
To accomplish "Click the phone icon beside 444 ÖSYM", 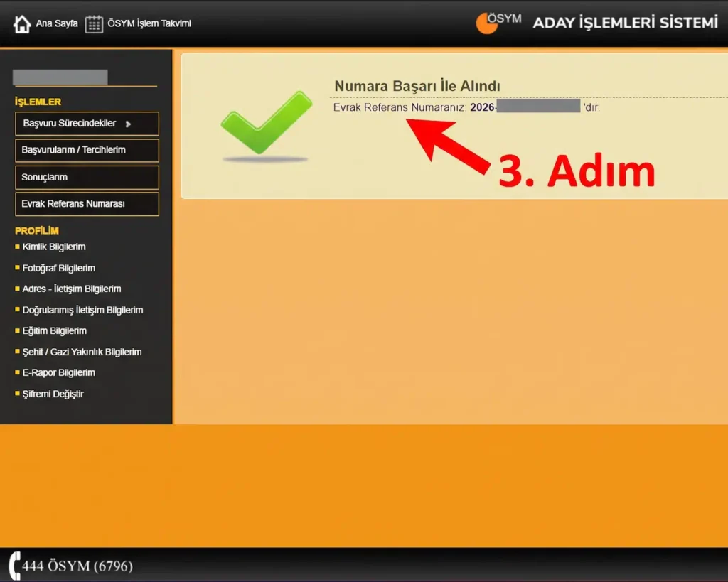I will click(15, 566).
